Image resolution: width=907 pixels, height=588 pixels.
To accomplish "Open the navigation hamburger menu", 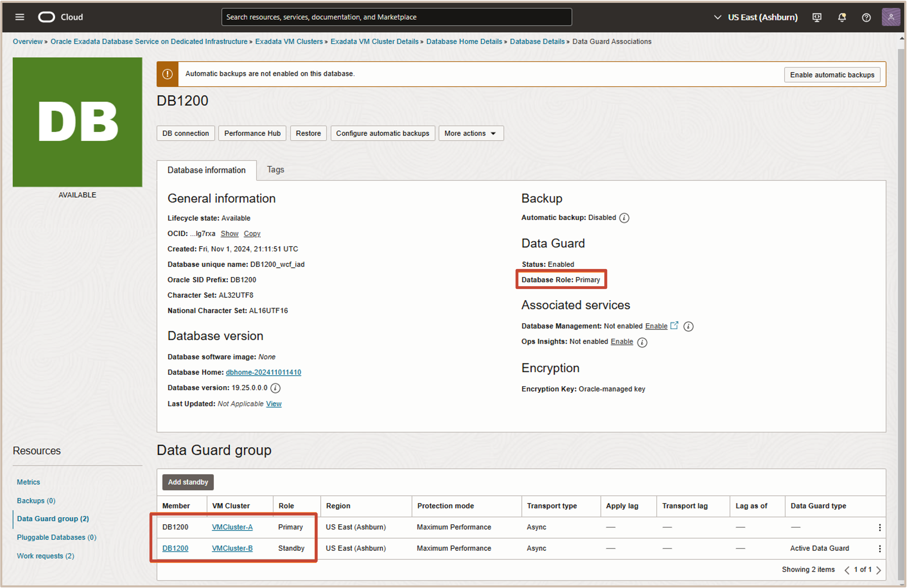I will tap(19, 17).
